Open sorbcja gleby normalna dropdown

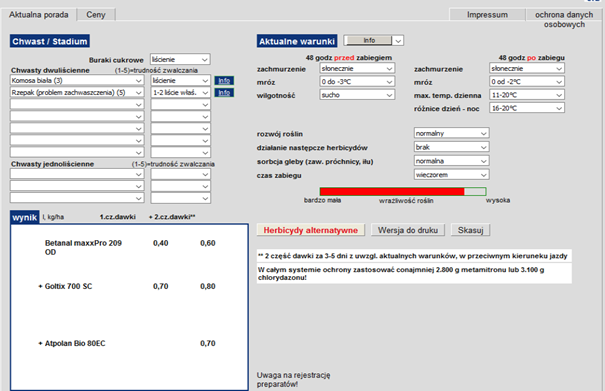tap(451, 161)
